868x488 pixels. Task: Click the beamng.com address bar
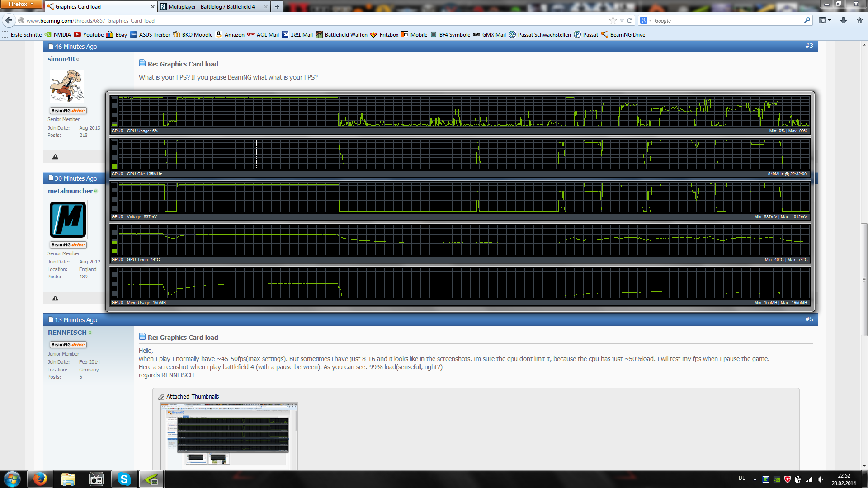(x=312, y=21)
